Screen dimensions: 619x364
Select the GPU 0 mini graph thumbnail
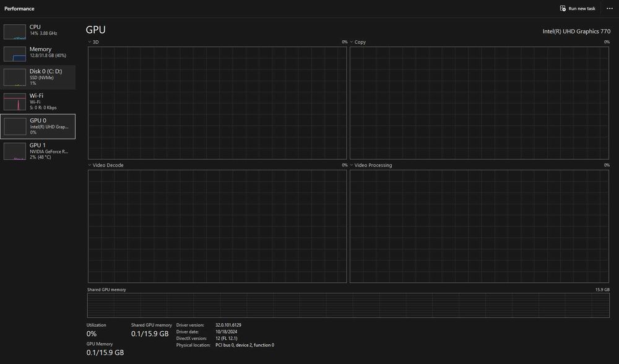(x=15, y=127)
